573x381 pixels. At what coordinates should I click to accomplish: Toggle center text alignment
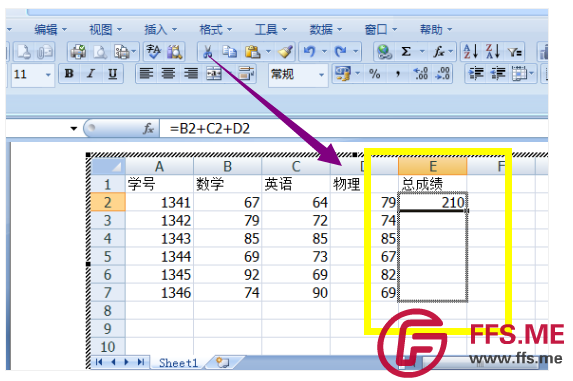tap(168, 73)
